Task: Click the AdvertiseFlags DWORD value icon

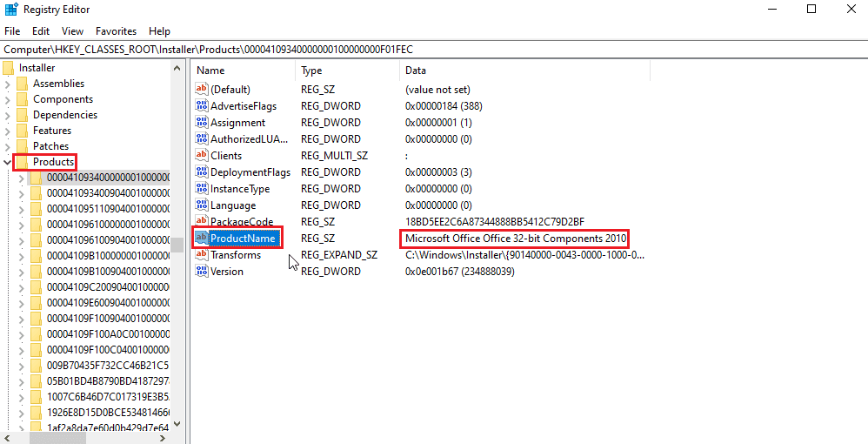Action: coord(202,105)
